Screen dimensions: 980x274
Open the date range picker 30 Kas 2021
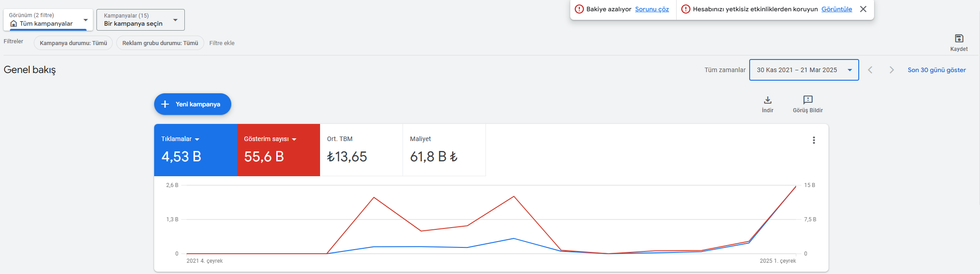point(804,70)
